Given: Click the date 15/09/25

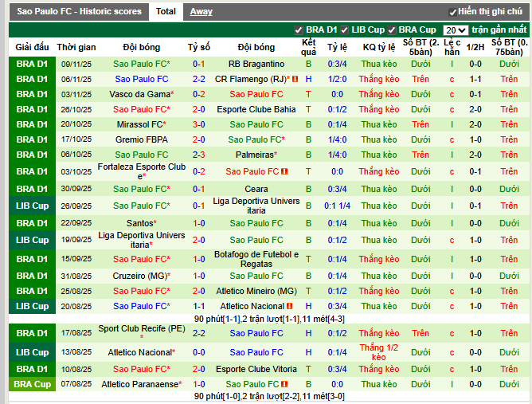Looking at the screenshot, I should [76, 259].
